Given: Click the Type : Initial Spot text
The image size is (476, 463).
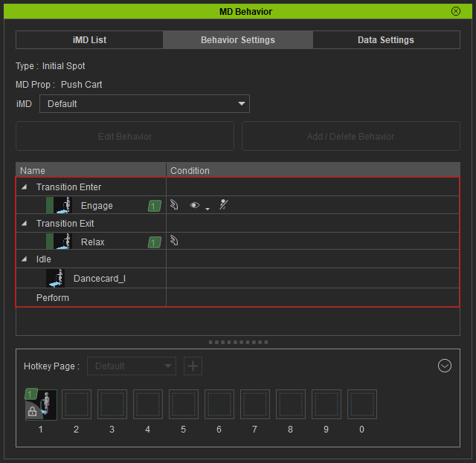Looking at the screenshot, I should coord(51,66).
